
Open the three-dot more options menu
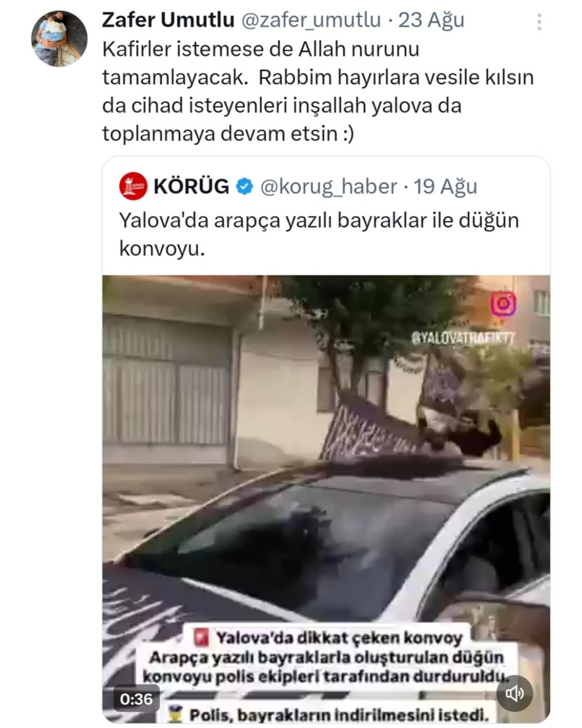[539, 22]
